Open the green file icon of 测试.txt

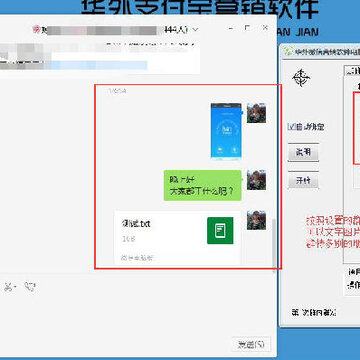220,230
